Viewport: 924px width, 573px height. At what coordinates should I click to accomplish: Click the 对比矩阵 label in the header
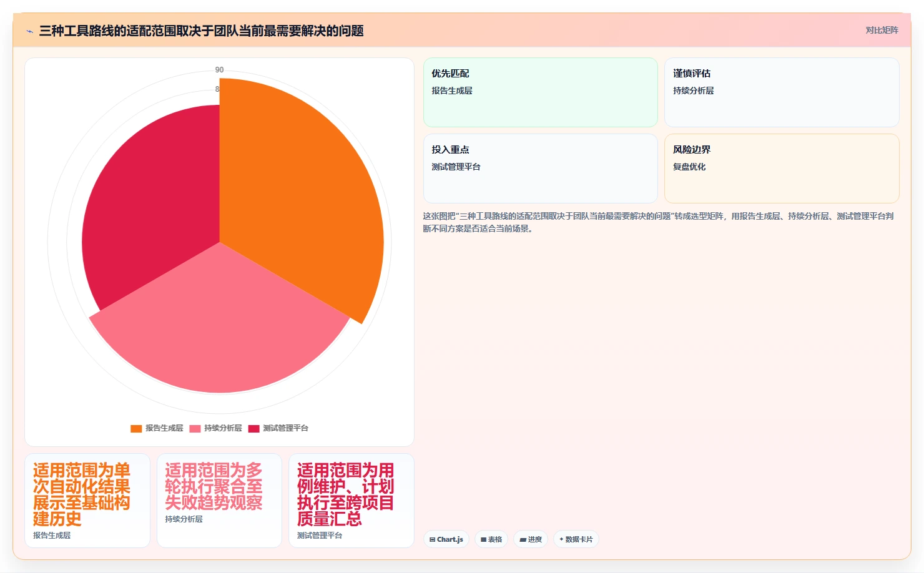point(882,30)
